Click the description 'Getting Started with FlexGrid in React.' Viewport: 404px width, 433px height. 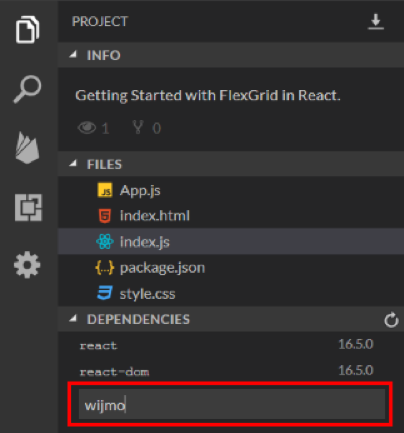[208, 96]
